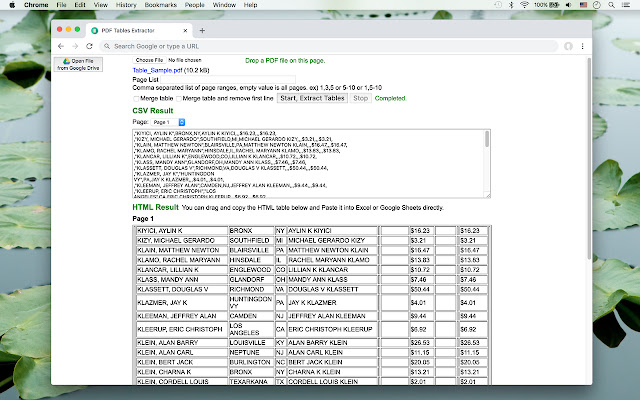This screenshot has width=640, height=400.
Task: Click the Choose File button
Action: coord(148,61)
